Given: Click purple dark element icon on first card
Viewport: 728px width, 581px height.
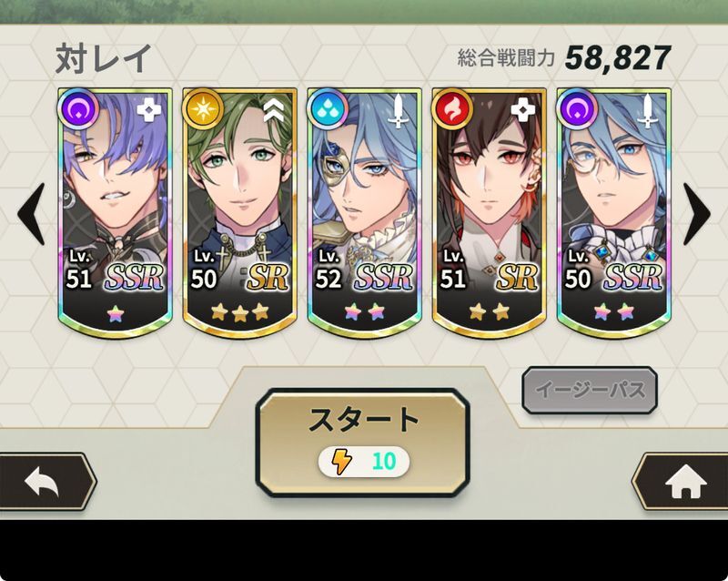Looking at the screenshot, I should 78,109.
